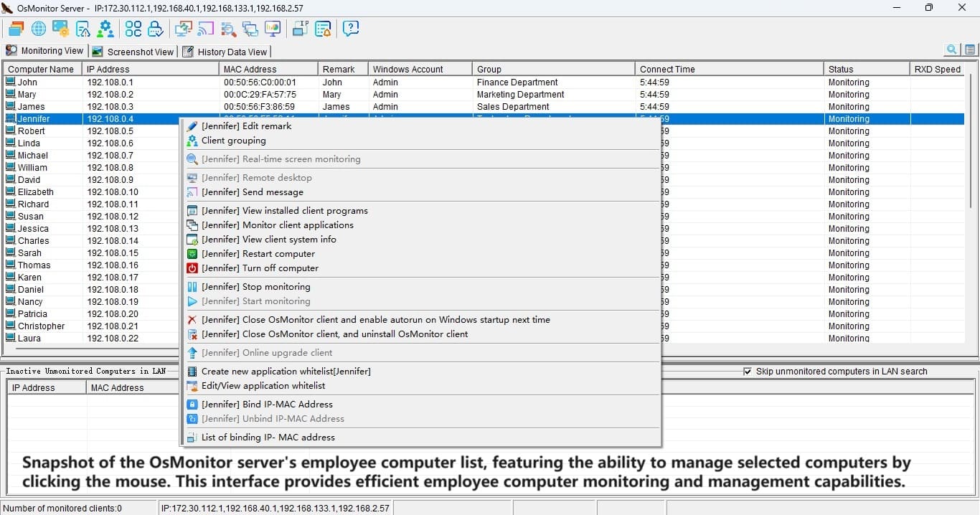Select the computer named Patricia
The width and height of the screenshot is (980, 515).
coord(32,314)
